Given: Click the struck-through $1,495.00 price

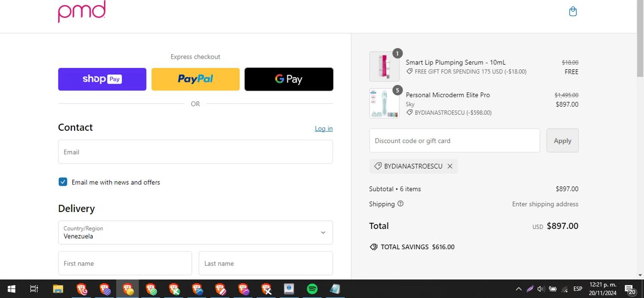Looking at the screenshot, I should tap(566, 95).
